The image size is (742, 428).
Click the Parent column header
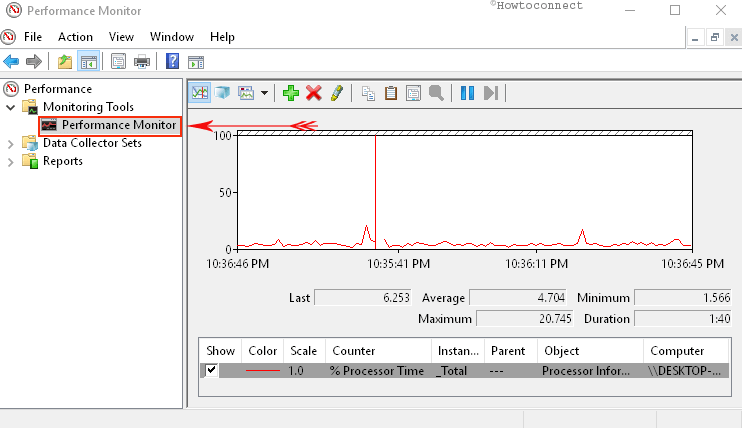[511, 351]
